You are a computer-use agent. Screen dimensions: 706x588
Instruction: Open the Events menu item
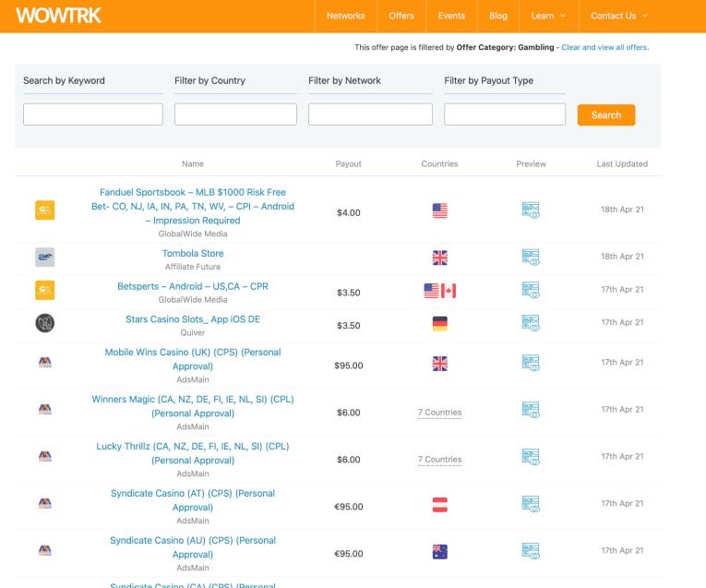451,16
